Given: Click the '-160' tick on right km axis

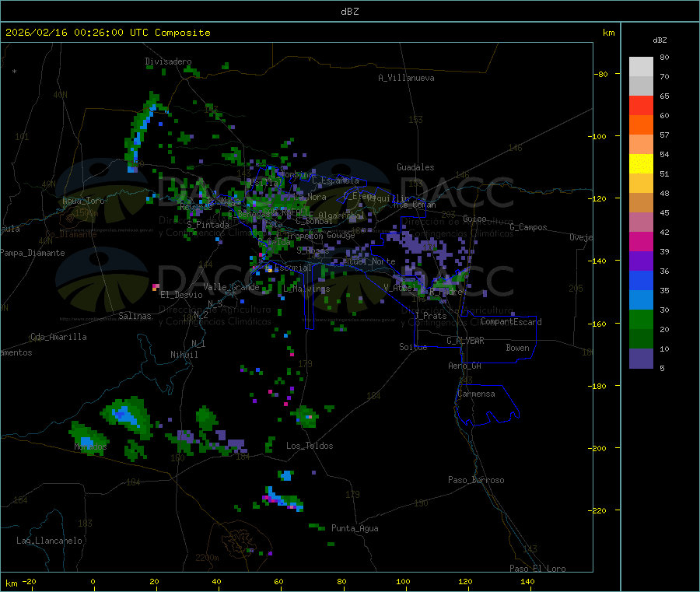Looking at the screenshot, I should coord(597,324).
